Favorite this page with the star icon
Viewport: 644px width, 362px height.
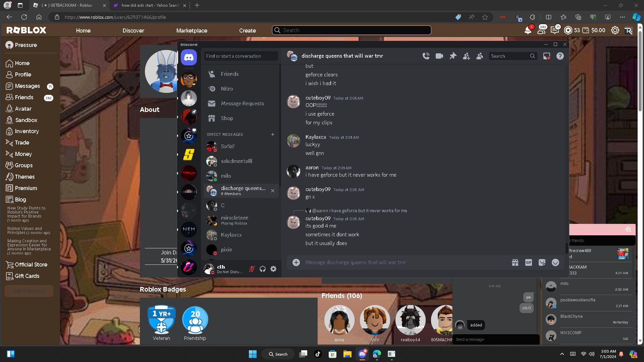click(x=485, y=17)
